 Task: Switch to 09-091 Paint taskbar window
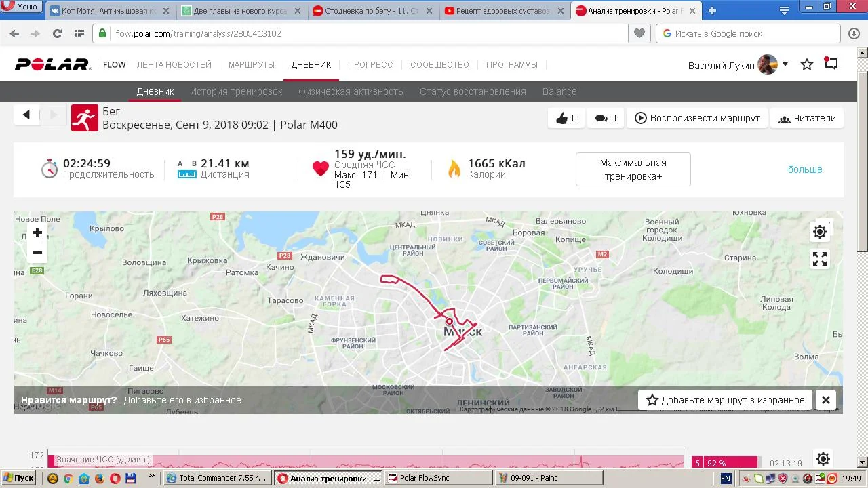click(x=549, y=478)
